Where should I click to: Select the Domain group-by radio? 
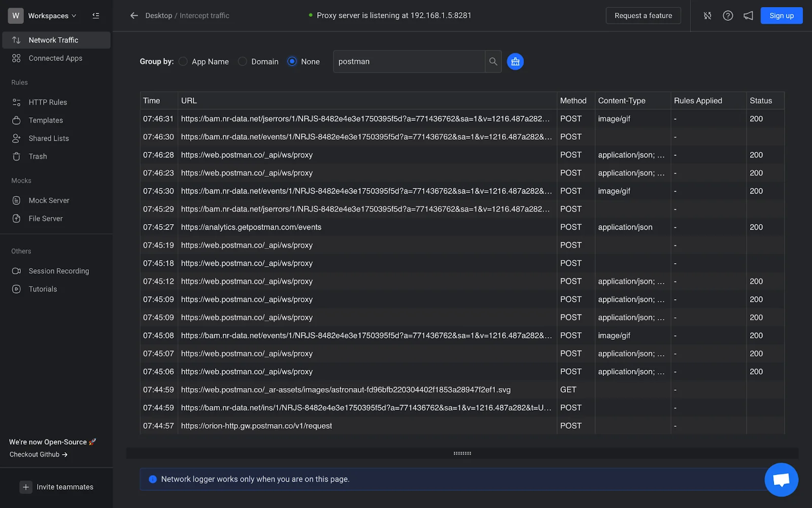click(243, 61)
